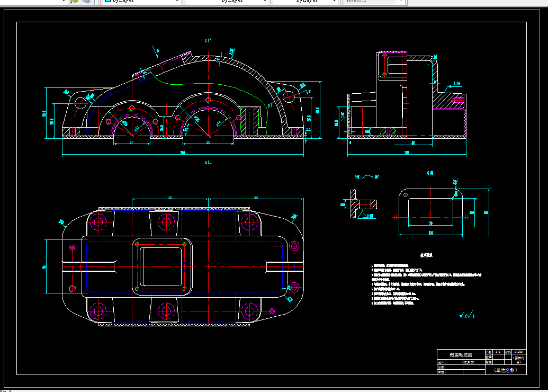
Task: Select the 设计 label in the title block
Action: coord(441,362)
